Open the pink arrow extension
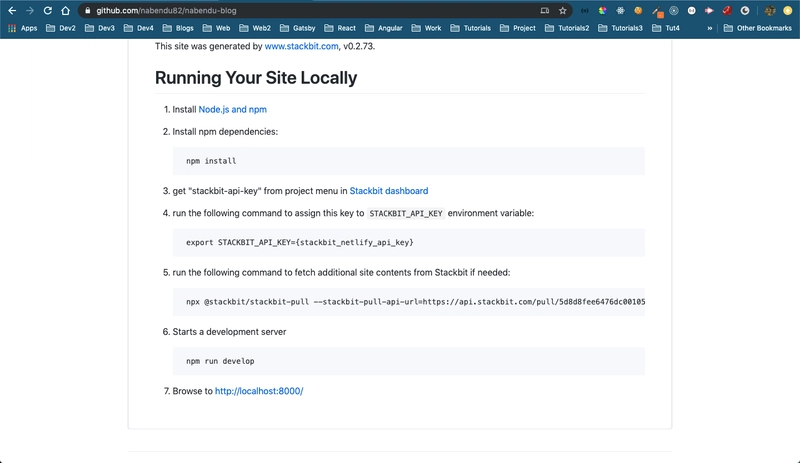800x463 pixels. 709,10
